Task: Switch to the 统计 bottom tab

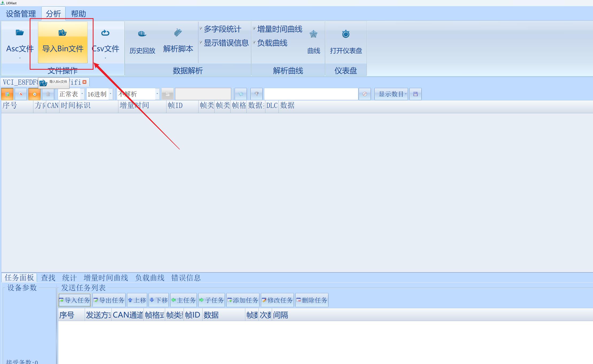Action: click(x=69, y=278)
